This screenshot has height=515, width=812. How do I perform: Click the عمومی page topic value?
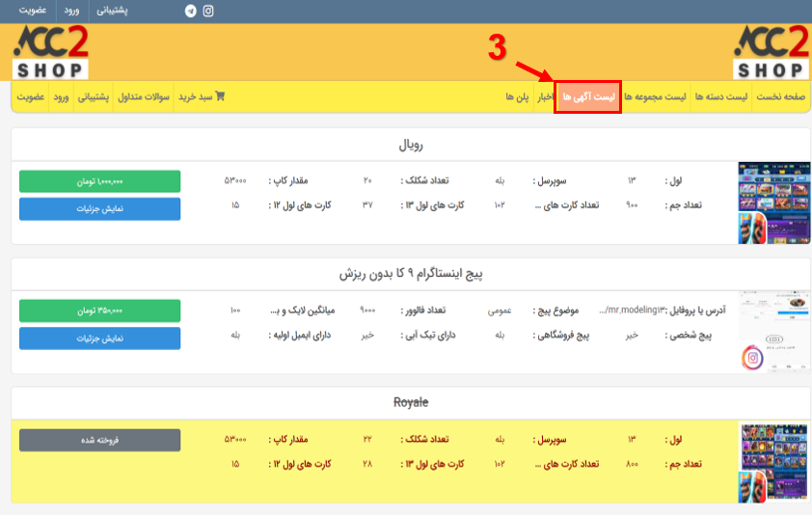tap(500, 311)
